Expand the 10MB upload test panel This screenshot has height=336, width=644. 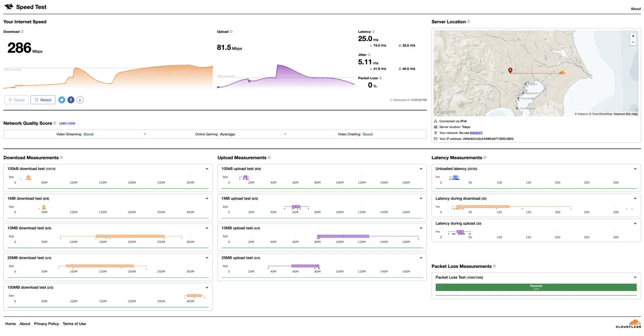pyautogui.click(x=421, y=228)
